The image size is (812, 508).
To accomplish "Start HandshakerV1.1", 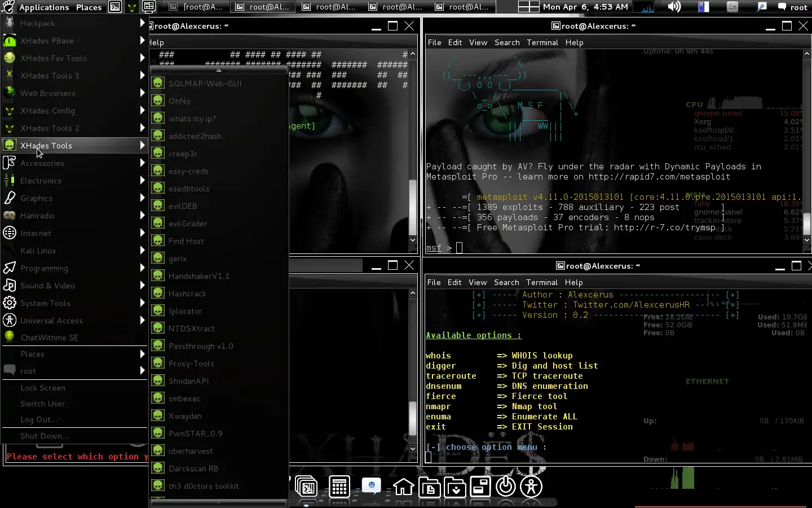I will pyautogui.click(x=219, y=275).
